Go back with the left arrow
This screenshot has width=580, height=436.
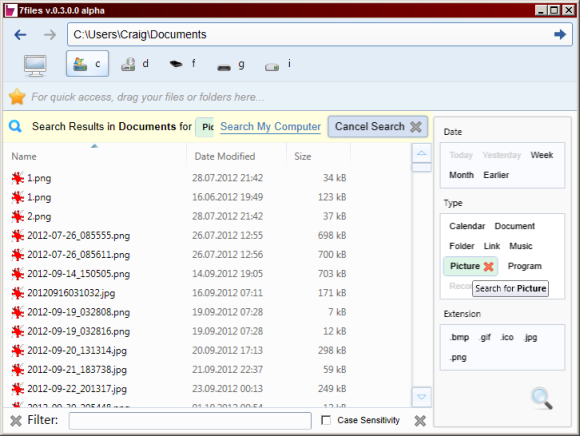click(20, 35)
